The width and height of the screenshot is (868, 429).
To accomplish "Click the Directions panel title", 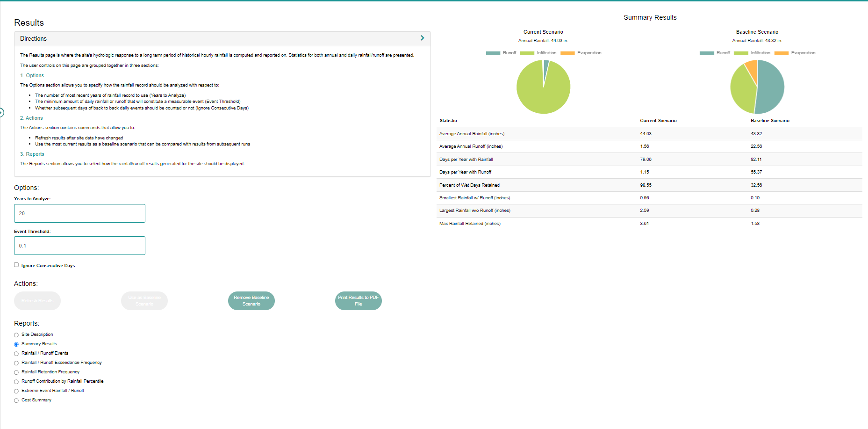I will 33,38.
